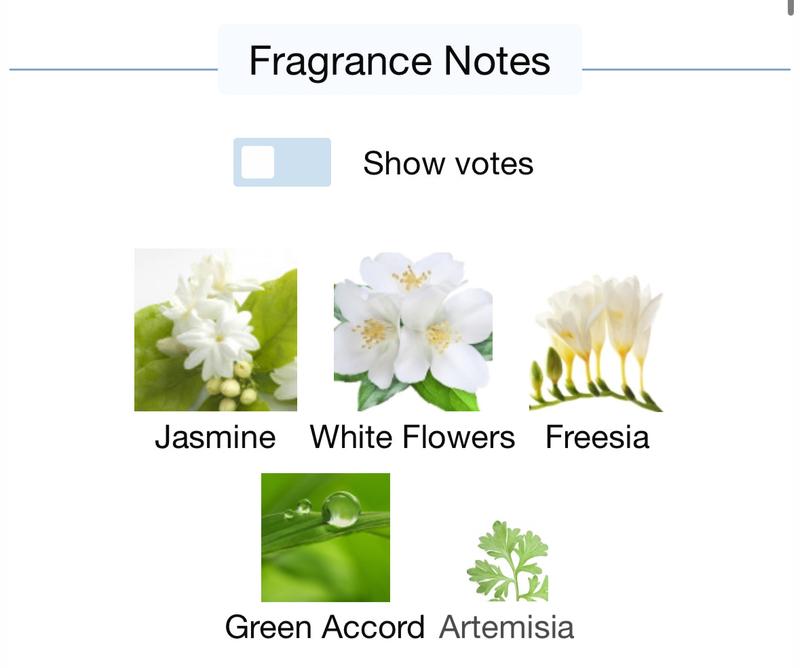800x668 pixels.
Task: Open the Green Accord text link
Action: 325,627
